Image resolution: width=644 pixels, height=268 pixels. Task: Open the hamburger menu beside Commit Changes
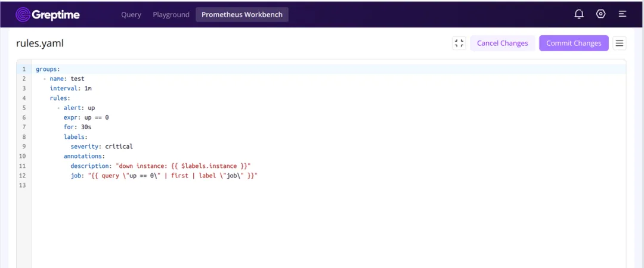tap(620, 43)
